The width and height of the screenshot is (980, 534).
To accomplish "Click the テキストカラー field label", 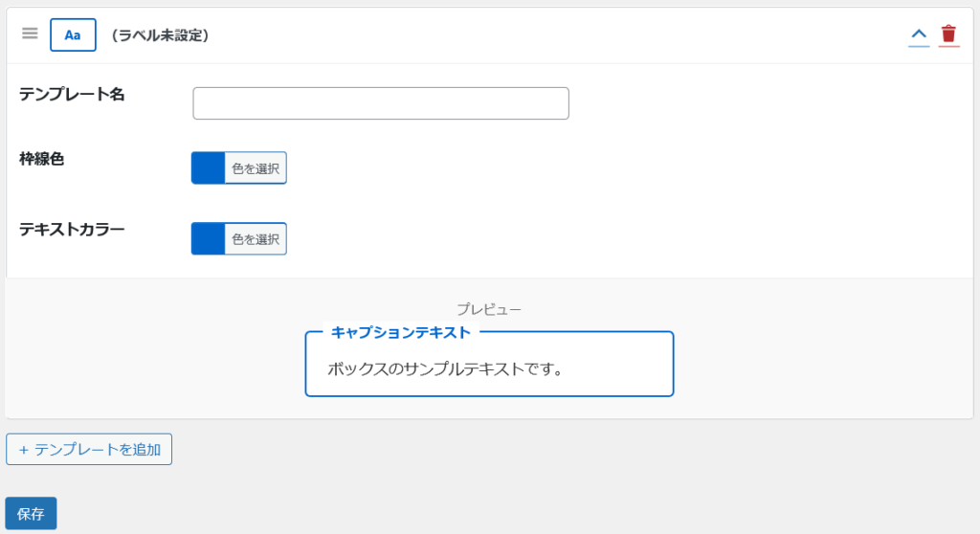I will 72,230.
